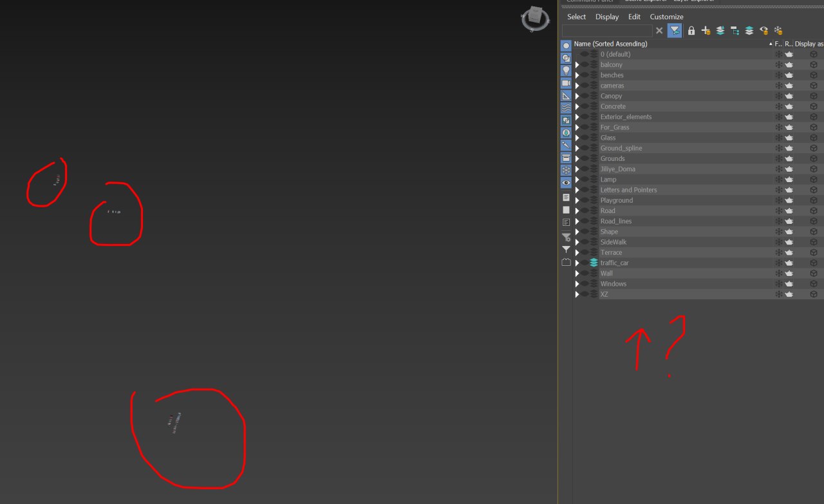Toggle the Display Containers filter icon
Image resolution: width=824 pixels, height=504 pixels.
[x=566, y=158]
